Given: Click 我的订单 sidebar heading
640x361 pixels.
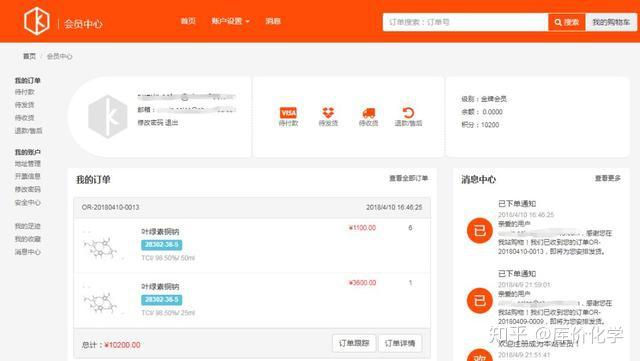Looking at the screenshot, I should (28, 80).
